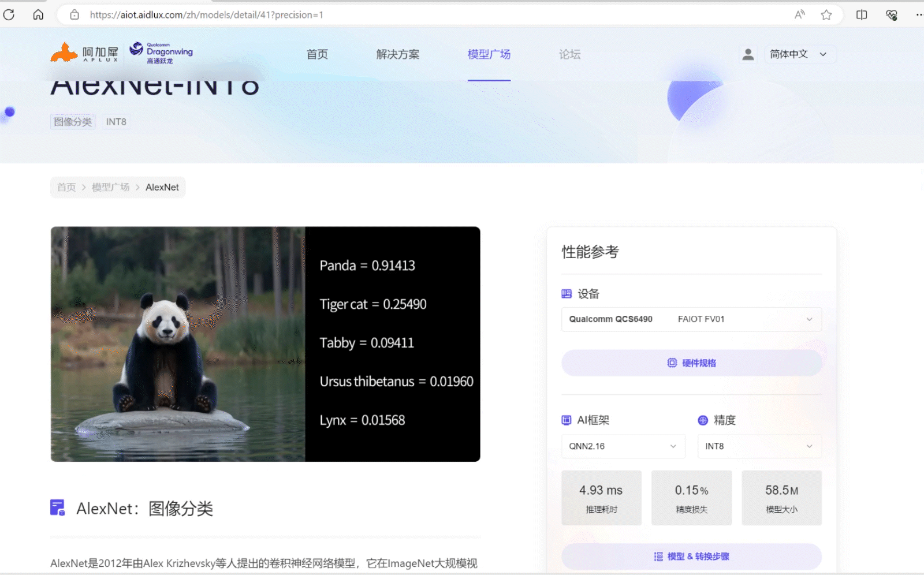Click the 硬件规格 button
Screen dimensions: 924x575
pyautogui.click(x=691, y=363)
